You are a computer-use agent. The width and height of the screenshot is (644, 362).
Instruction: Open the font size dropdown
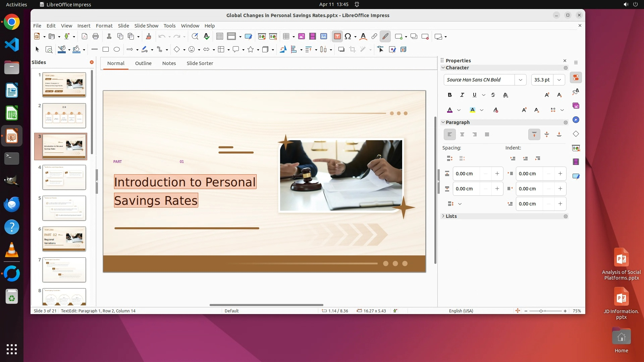[x=559, y=80]
